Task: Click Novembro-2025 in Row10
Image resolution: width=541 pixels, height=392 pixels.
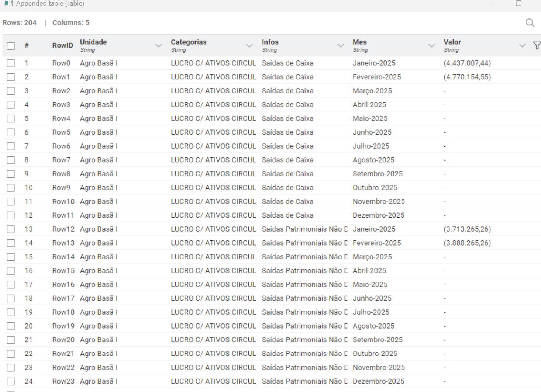Action: click(x=379, y=201)
